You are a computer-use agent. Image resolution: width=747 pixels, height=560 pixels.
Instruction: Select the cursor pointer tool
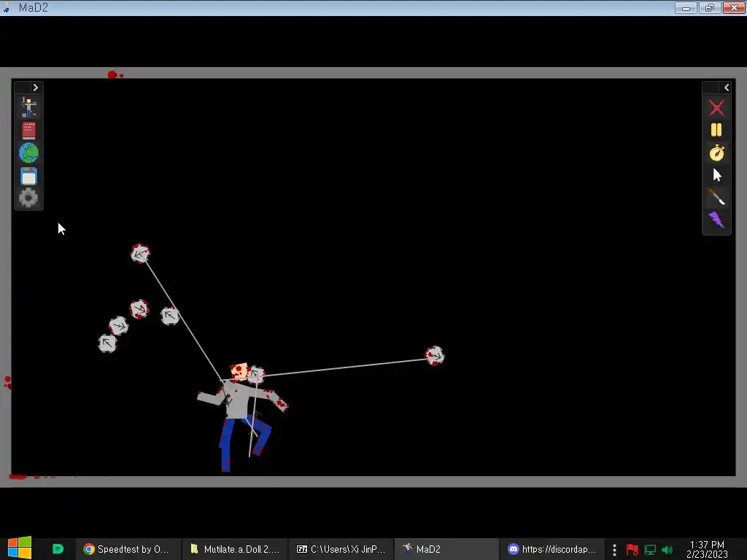point(717,175)
